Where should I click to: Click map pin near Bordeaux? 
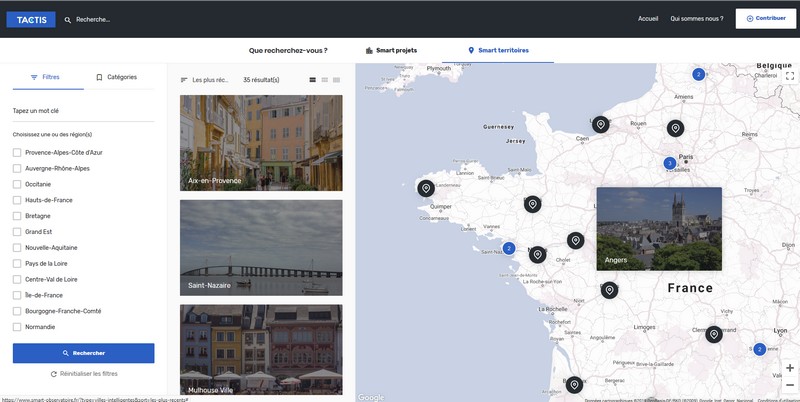(574, 385)
